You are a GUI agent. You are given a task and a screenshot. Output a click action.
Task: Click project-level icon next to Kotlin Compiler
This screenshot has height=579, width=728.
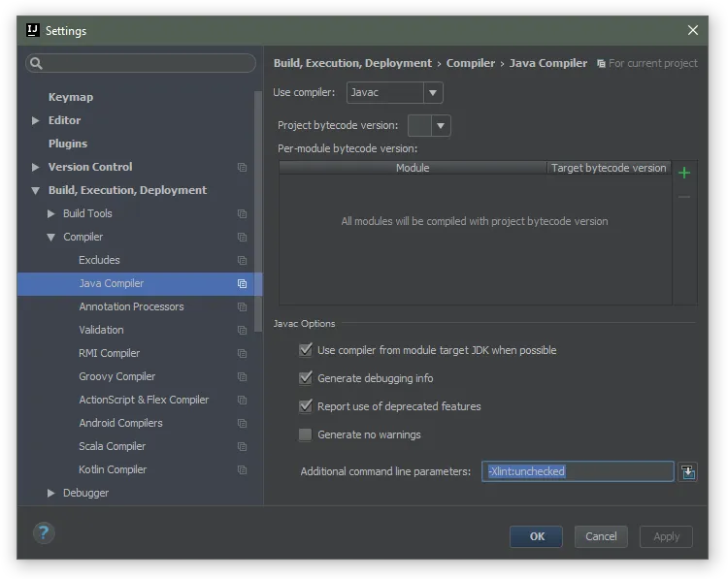(242, 469)
